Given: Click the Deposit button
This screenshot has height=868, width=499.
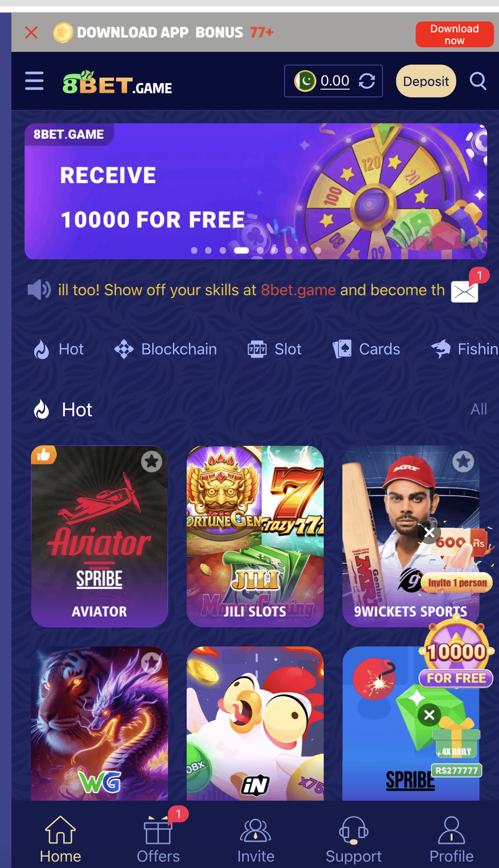Looking at the screenshot, I should point(426,81).
